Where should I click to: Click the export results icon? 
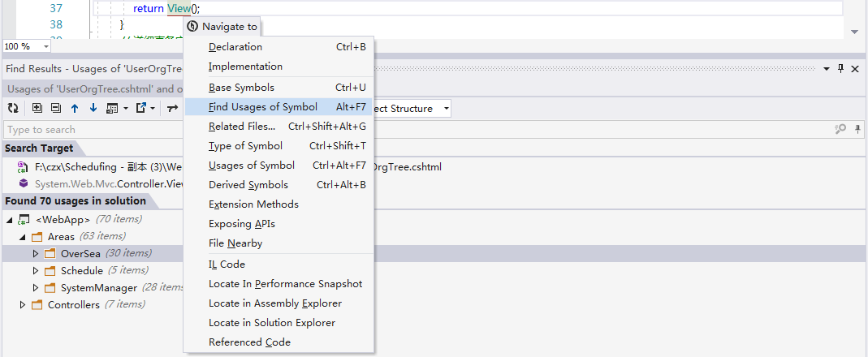(141, 108)
